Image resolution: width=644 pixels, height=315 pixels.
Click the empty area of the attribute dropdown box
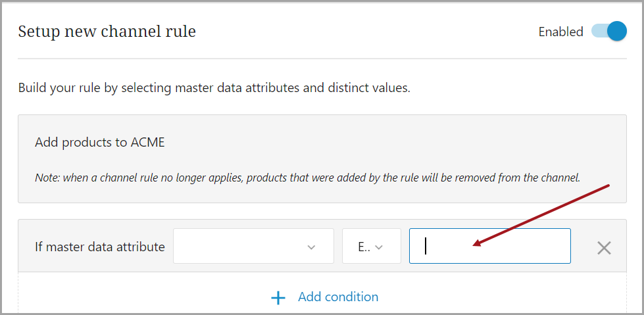click(x=237, y=247)
